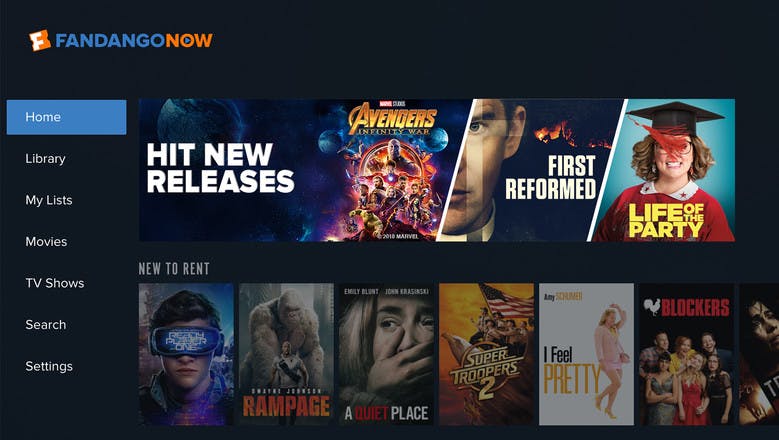Open the Movies menu item
This screenshot has width=779, height=440.
click(x=46, y=242)
